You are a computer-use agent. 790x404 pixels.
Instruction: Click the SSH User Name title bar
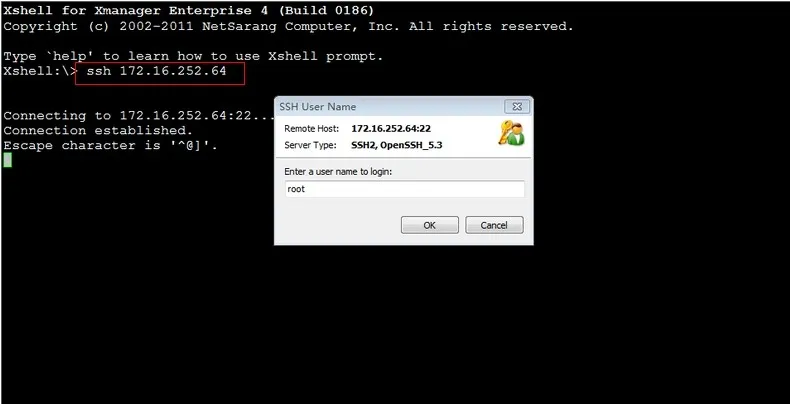click(x=390, y=107)
